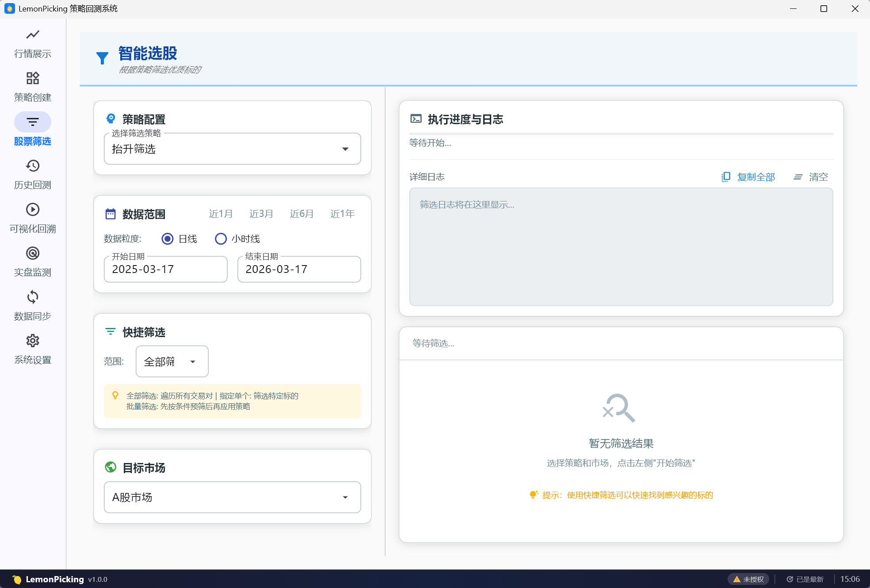Open 可视化回溯 play circle icon
Image resolution: width=870 pixels, height=588 pixels.
click(33, 209)
